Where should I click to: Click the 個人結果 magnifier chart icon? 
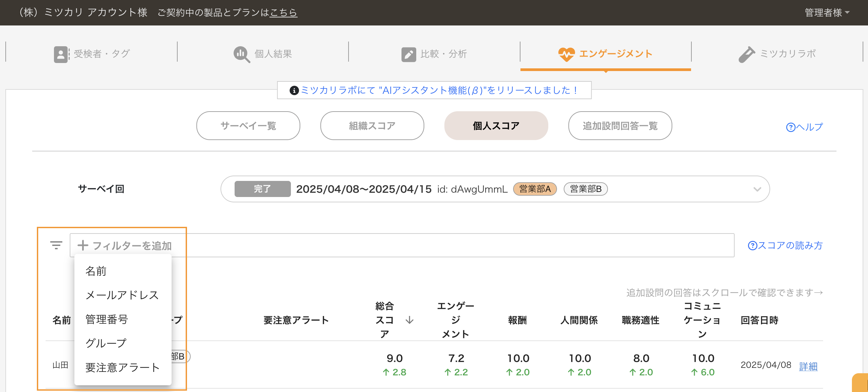pos(241,54)
